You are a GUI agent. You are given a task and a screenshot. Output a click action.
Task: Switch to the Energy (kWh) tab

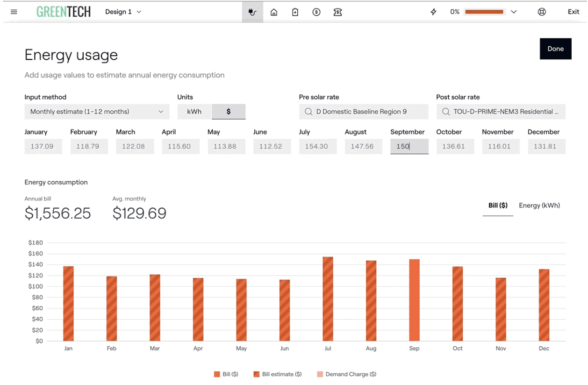pos(539,206)
